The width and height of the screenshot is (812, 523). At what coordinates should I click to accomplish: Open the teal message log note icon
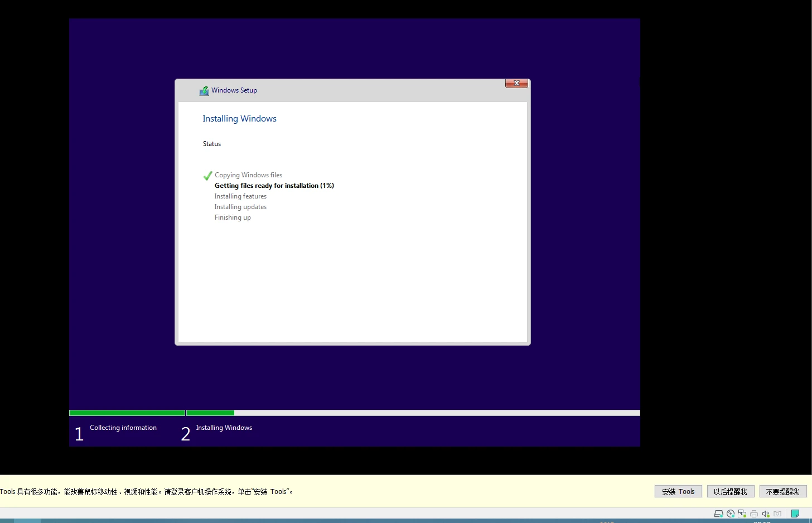pos(795,514)
